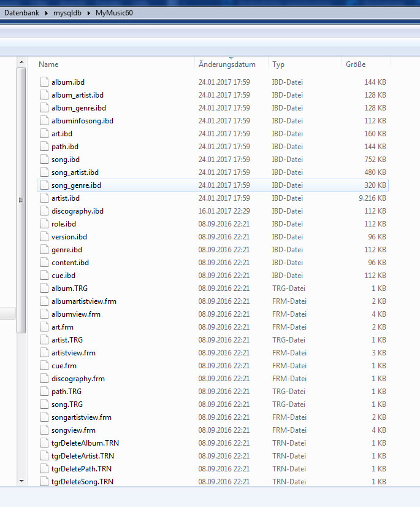
Task: Click the file icon of art.frm
Action: [x=44, y=327]
